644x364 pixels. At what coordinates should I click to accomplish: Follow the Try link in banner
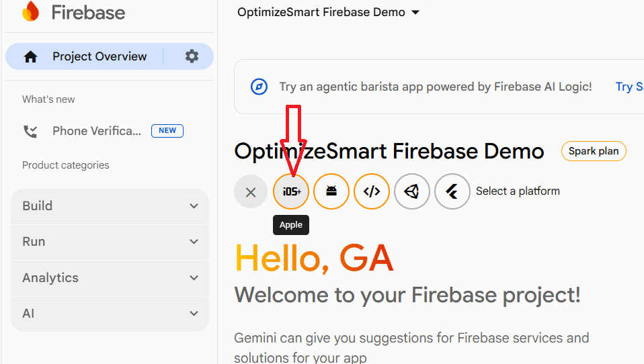pyautogui.click(x=629, y=87)
